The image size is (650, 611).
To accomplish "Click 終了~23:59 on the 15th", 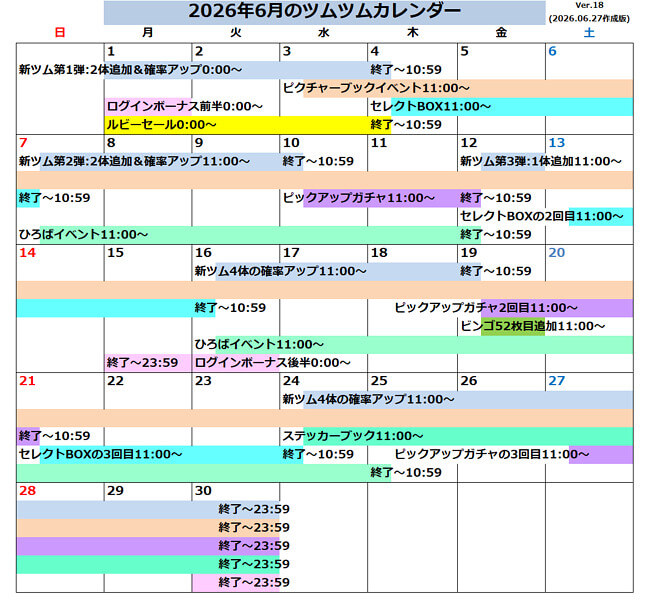I will click(142, 363).
